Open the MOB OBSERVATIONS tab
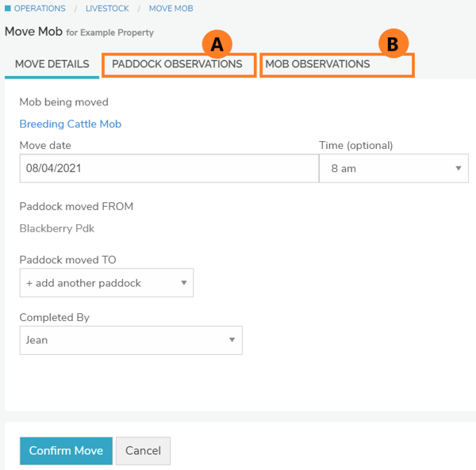Viewport: 476px width, 470px height. click(317, 64)
